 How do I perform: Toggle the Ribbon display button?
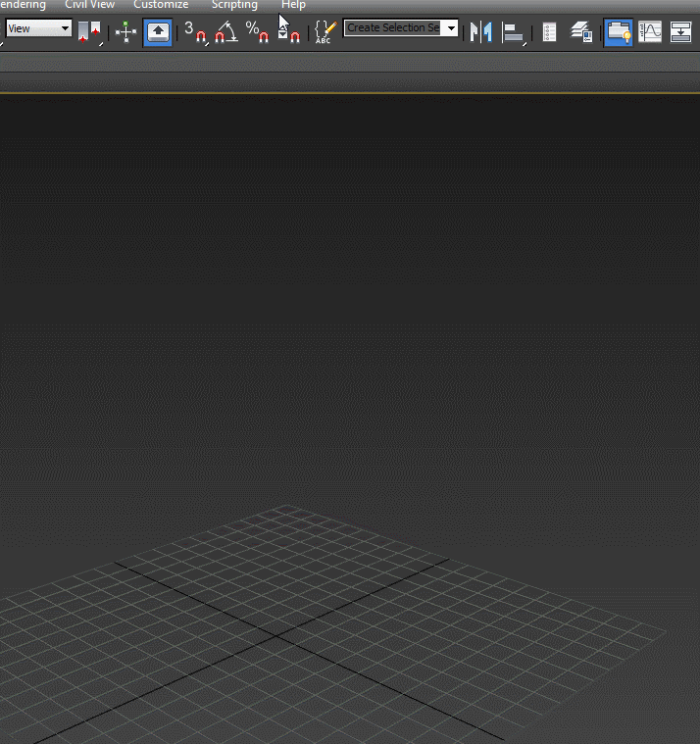coord(618,31)
